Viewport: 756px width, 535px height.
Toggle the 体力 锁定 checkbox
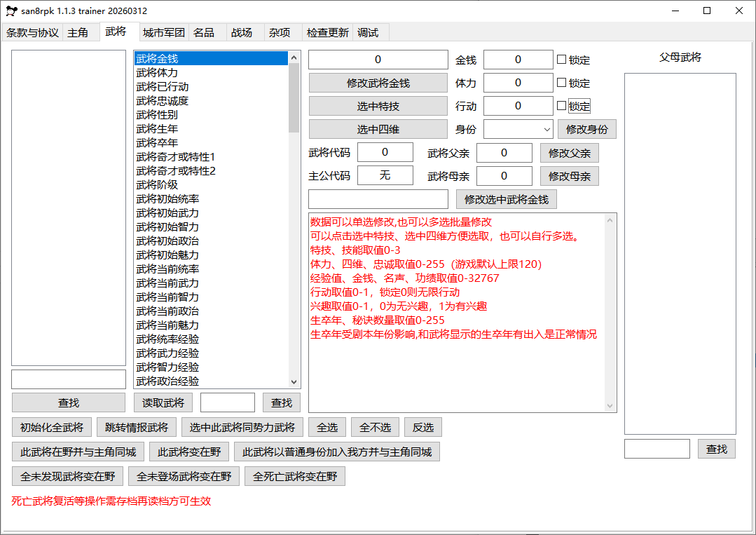(561, 83)
